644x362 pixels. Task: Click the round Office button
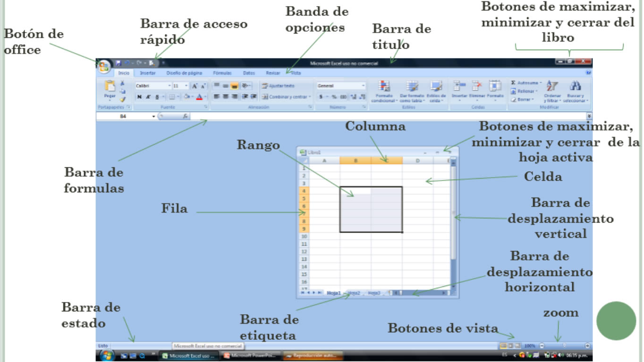pyautogui.click(x=104, y=66)
